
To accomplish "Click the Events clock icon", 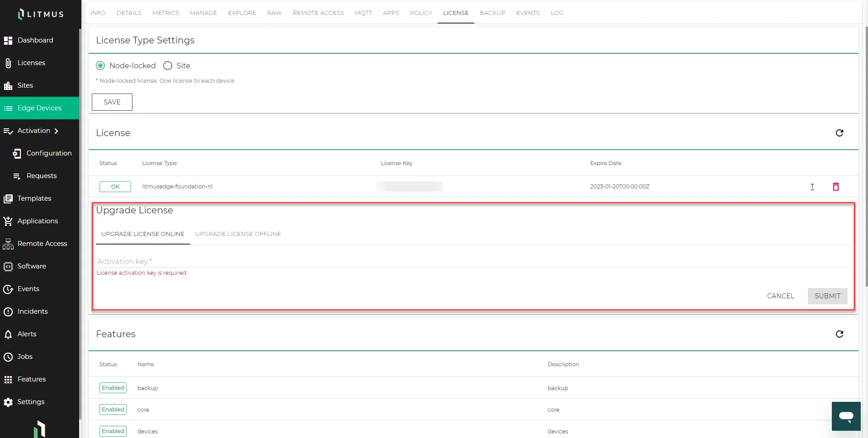I will (8, 289).
